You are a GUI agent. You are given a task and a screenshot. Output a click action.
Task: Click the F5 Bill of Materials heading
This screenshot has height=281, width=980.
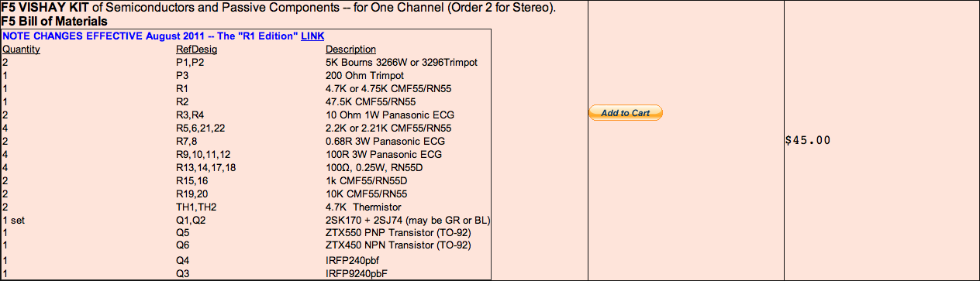(54, 22)
